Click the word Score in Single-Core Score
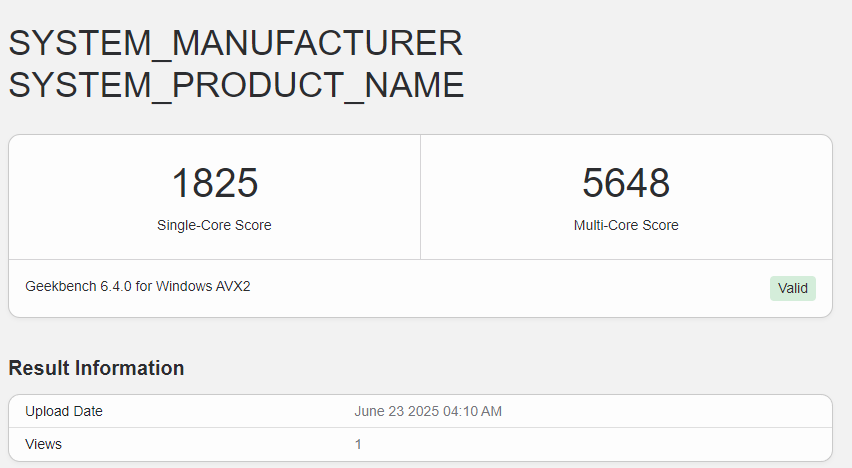852x468 pixels. click(x=253, y=225)
